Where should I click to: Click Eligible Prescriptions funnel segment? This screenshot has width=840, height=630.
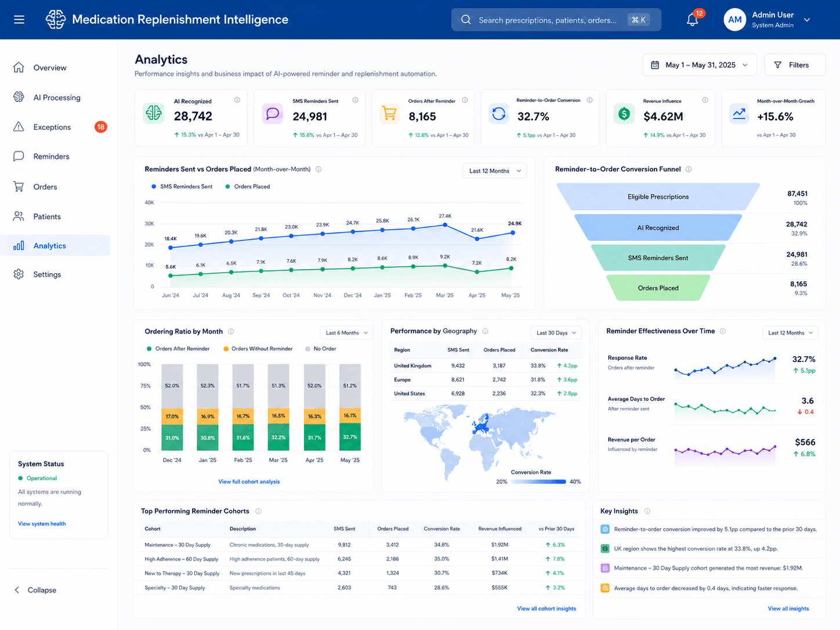(658, 197)
